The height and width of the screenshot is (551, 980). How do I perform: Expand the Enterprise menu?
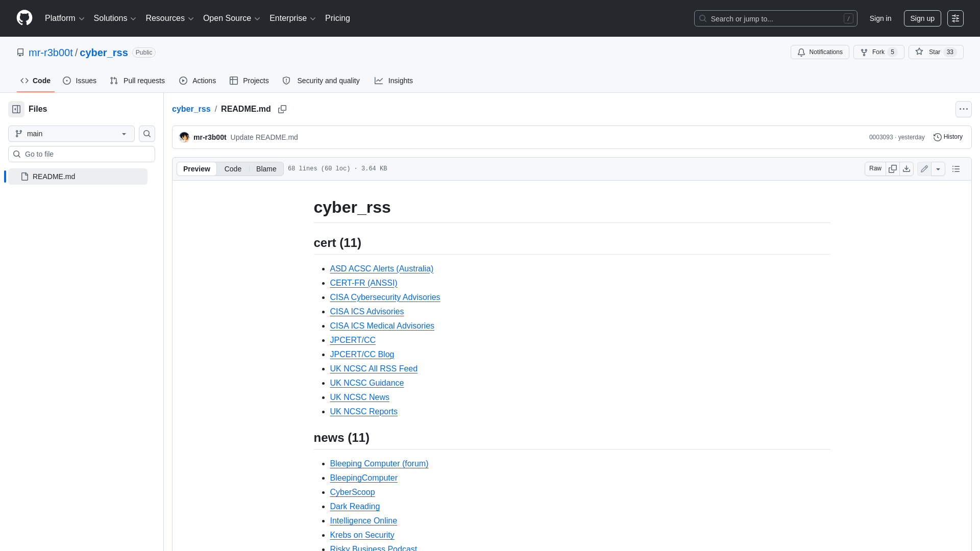292,18
